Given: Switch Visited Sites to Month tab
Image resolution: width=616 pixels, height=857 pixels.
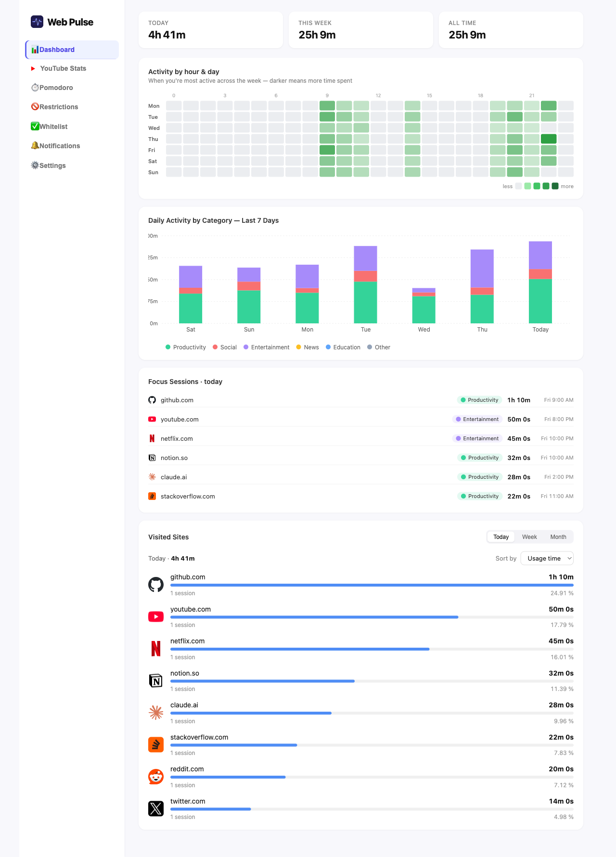Looking at the screenshot, I should point(558,537).
